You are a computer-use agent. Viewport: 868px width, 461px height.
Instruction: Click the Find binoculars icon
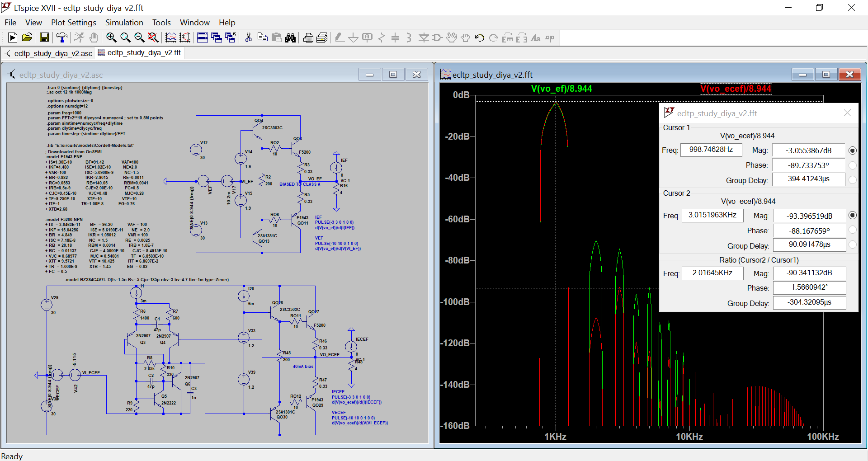(x=291, y=38)
